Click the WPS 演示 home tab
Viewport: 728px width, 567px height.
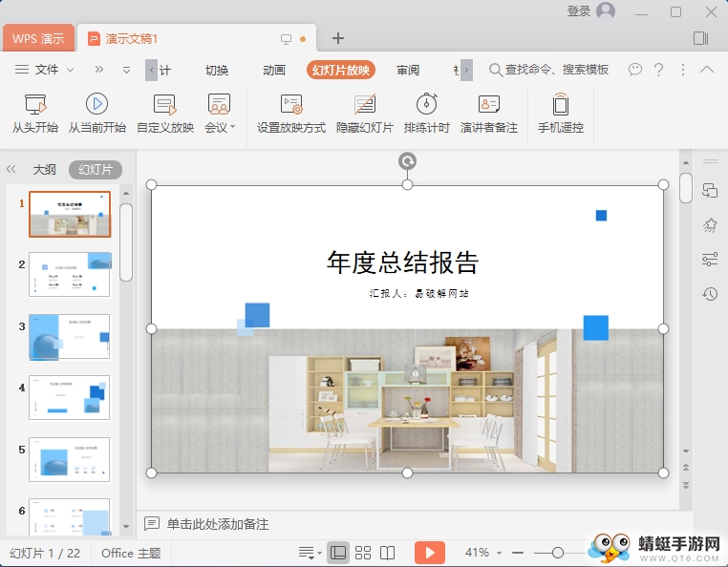pyautogui.click(x=38, y=38)
